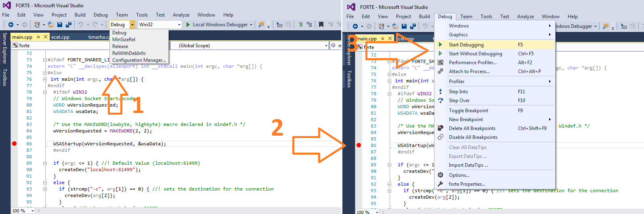This screenshot has width=644, height=214.
Task: Open Configuration Manager... from the dropdown list
Action: tap(139, 60)
